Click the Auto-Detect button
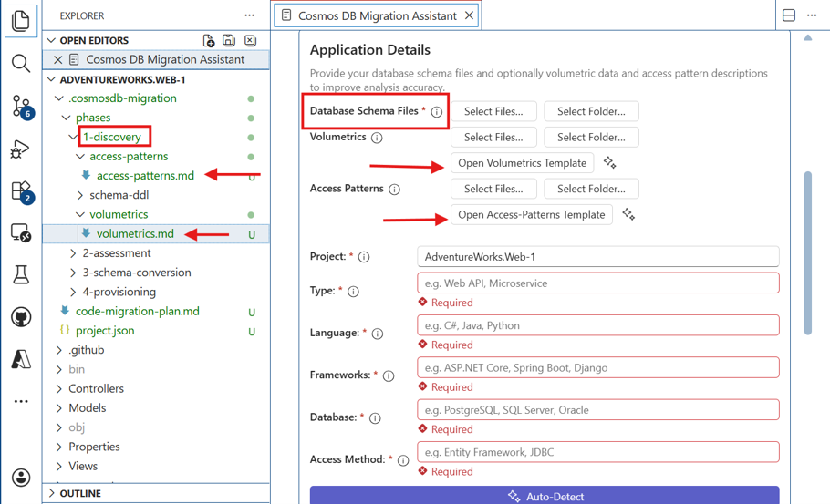 click(x=545, y=496)
